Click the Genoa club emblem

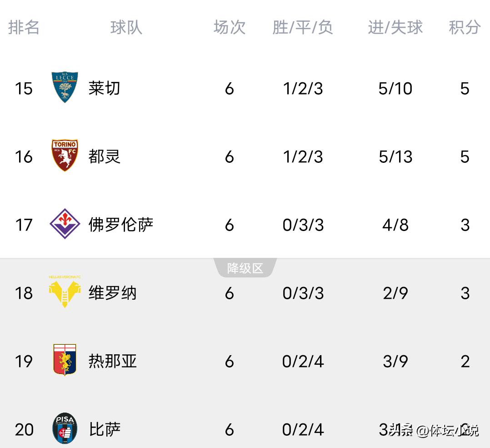[x=65, y=360]
